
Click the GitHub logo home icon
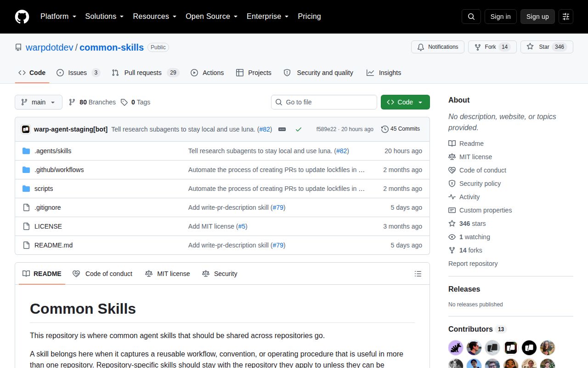(x=22, y=17)
